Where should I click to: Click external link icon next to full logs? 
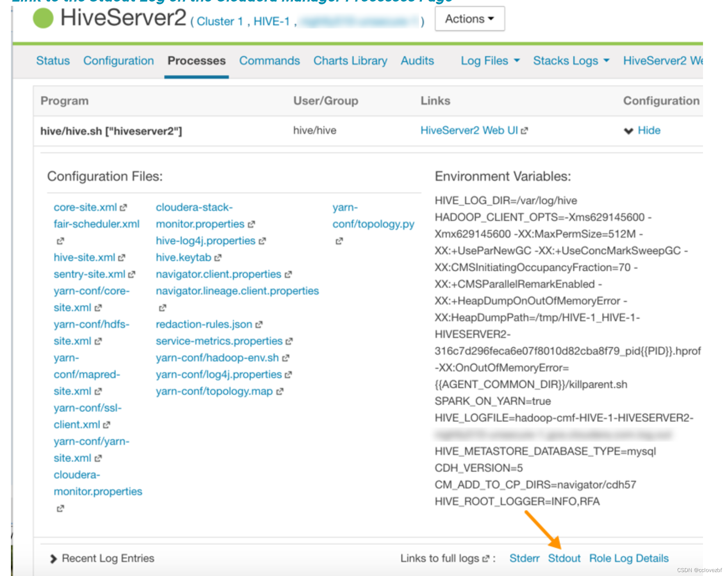tap(486, 558)
